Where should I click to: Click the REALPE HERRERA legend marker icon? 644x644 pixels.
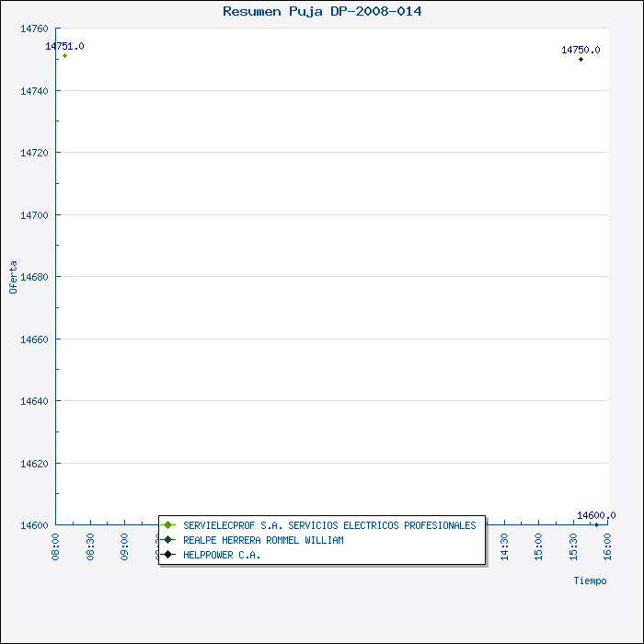[167, 540]
